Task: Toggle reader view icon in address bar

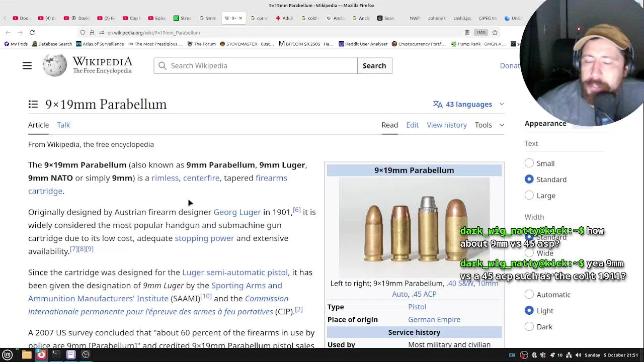Action: 467,33
